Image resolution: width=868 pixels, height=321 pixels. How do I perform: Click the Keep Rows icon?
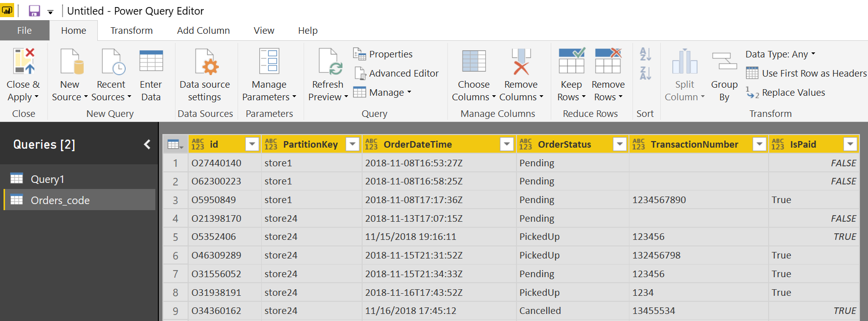point(571,60)
